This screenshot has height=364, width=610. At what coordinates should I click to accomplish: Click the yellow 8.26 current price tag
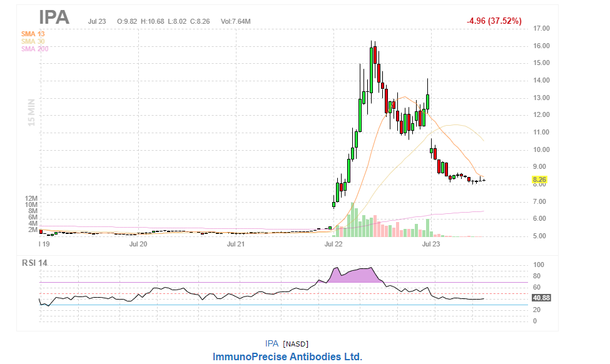(x=539, y=180)
